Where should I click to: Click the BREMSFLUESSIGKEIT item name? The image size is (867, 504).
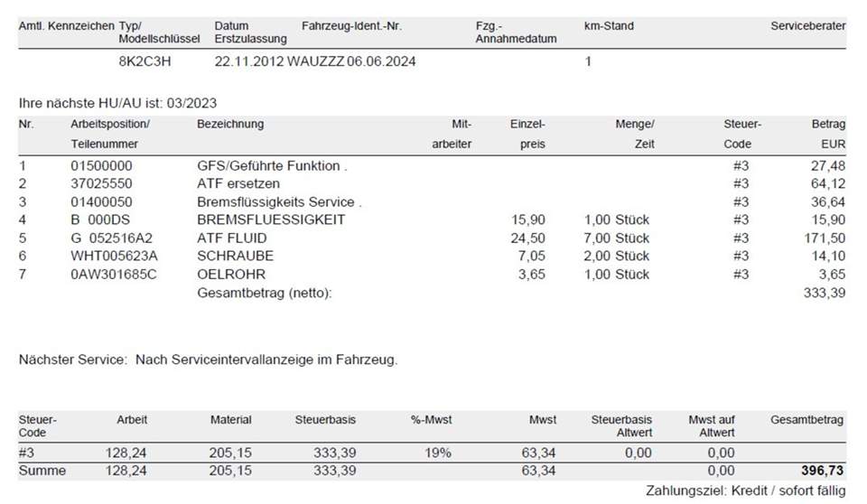[x=271, y=219]
